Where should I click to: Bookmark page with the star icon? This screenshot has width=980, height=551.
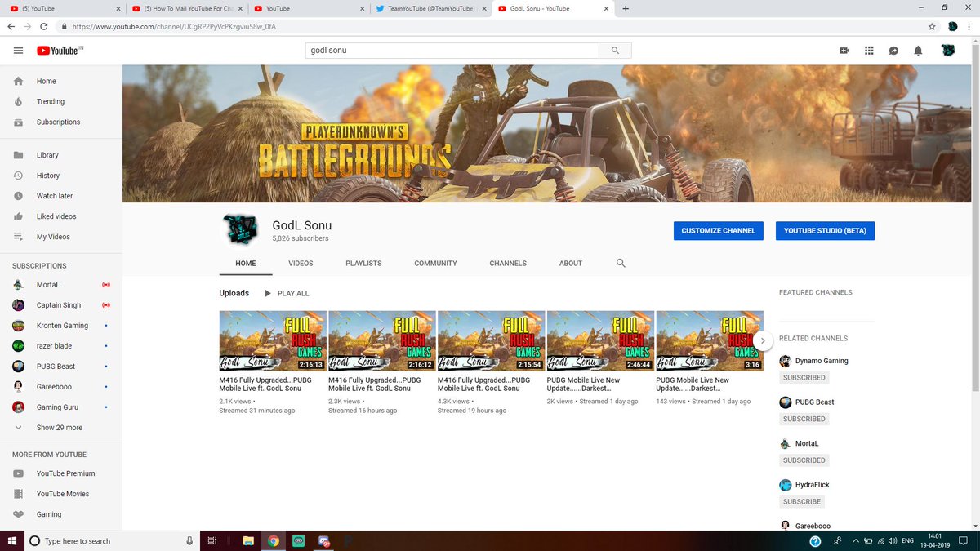[x=932, y=26]
